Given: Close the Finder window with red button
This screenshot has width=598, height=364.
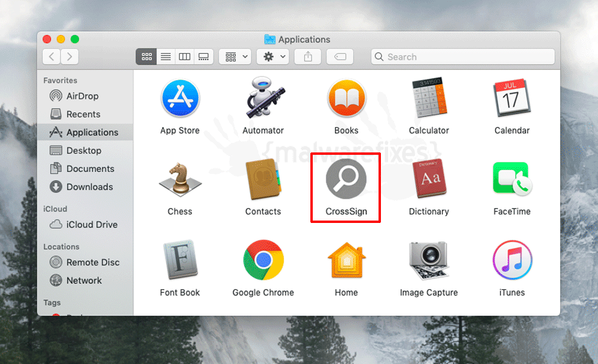Looking at the screenshot, I should point(47,39).
